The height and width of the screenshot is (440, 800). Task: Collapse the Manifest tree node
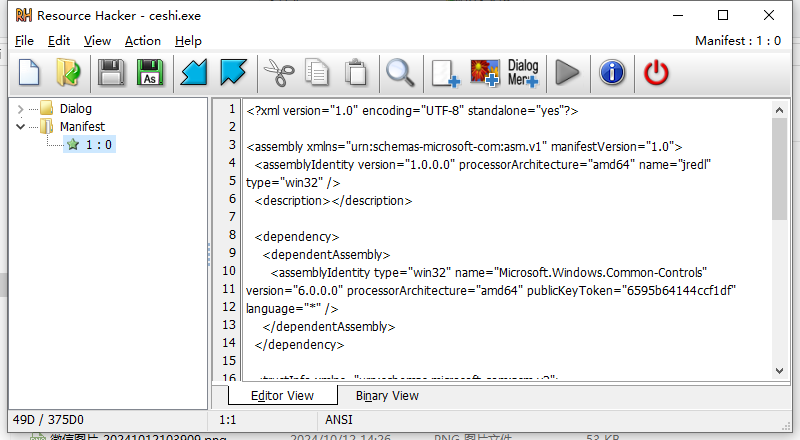click(x=21, y=127)
